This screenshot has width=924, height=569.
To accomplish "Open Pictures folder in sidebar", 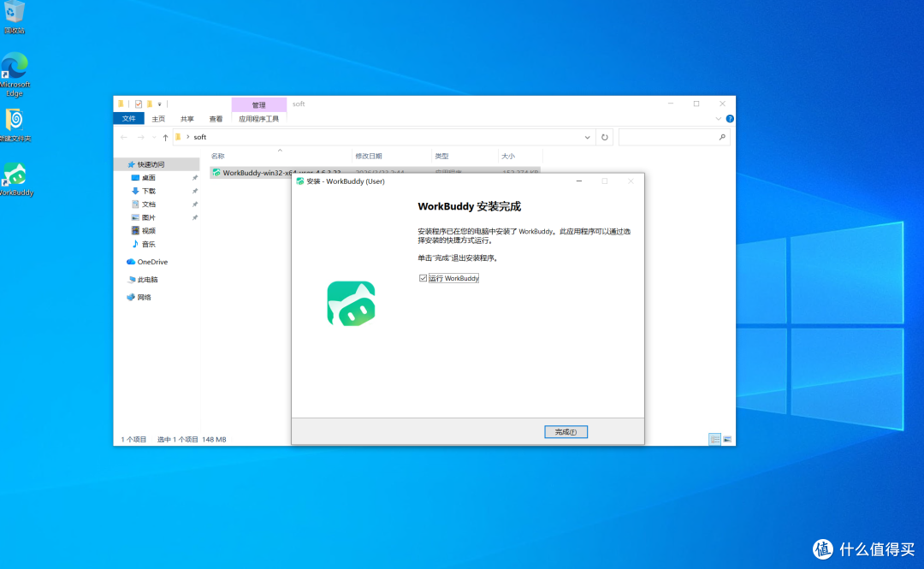I will tap(148, 217).
